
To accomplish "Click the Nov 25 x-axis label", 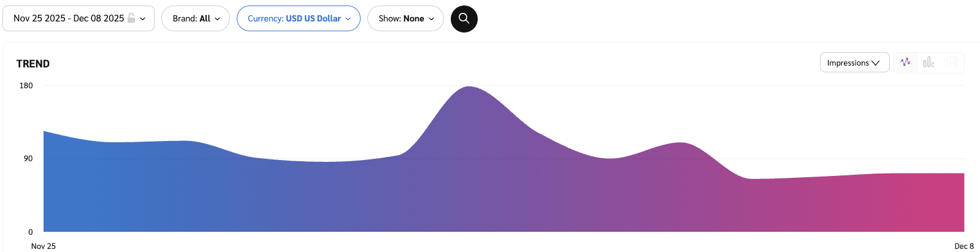I will pos(44,246).
